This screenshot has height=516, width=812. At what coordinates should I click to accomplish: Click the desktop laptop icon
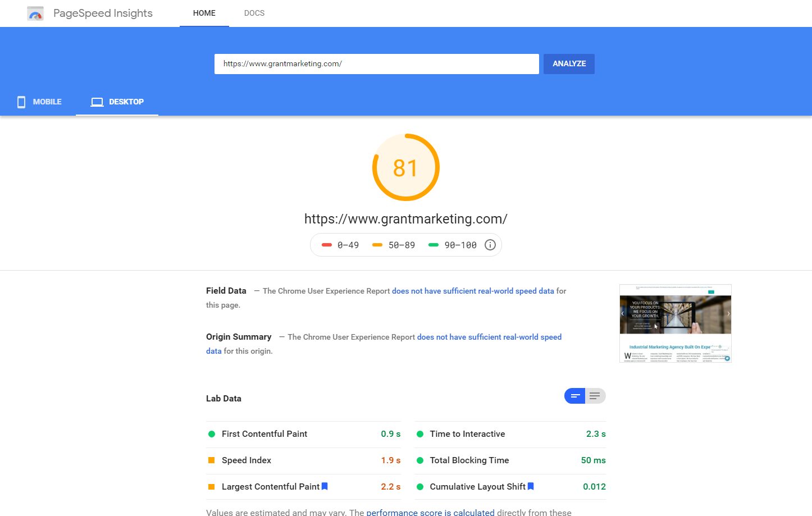tap(97, 102)
